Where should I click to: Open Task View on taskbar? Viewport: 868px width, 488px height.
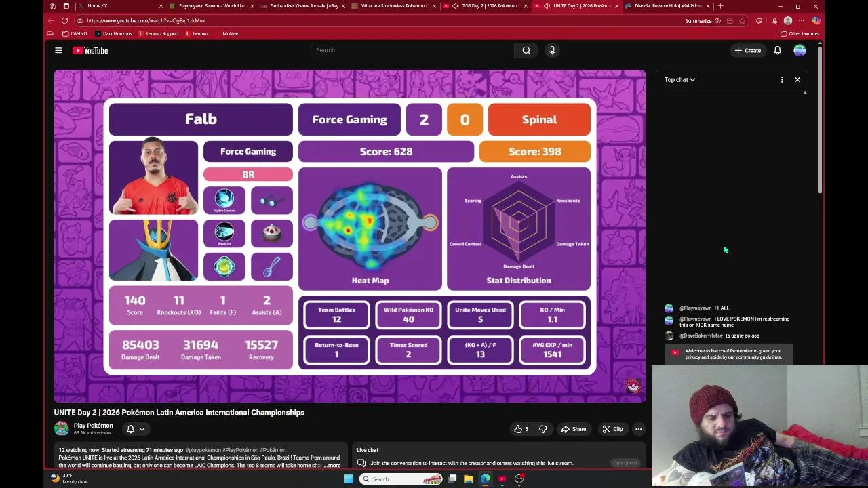[452, 479]
